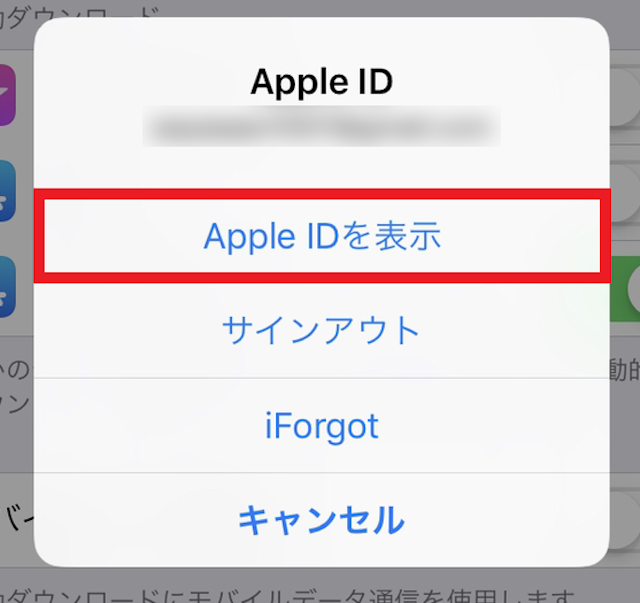Screen dimensions: 640x603
Task: Tap the bold Apple ID title
Action: pyautogui.click(x=322, y=82)
